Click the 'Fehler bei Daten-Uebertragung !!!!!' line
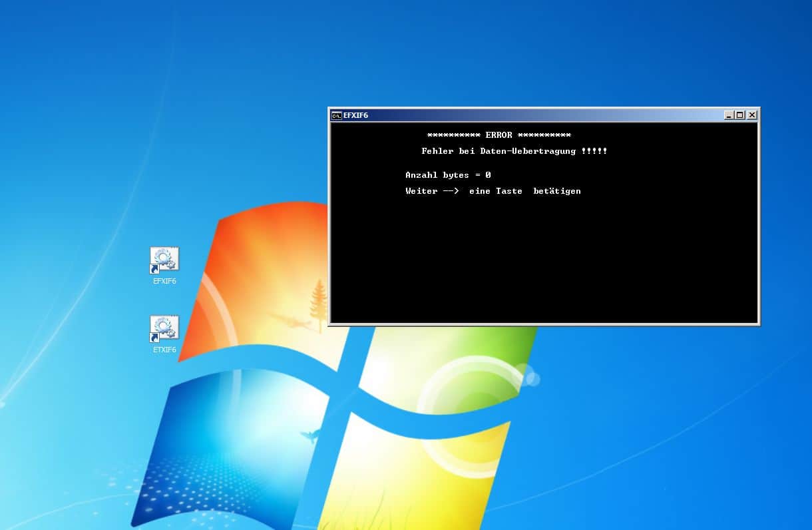 514,151
